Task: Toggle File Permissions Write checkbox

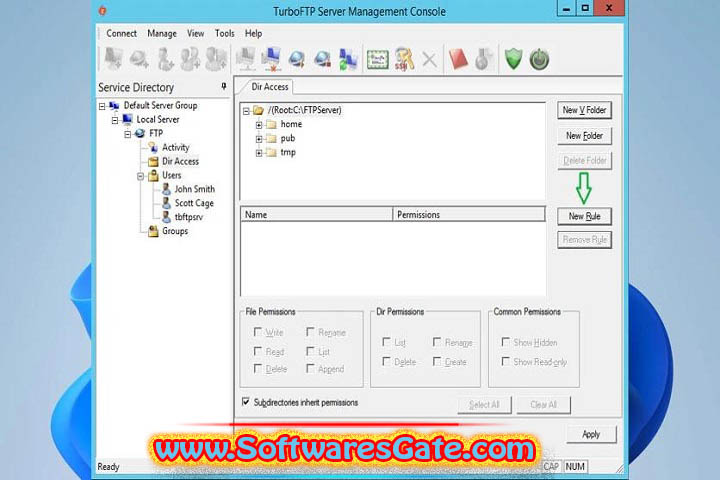Action: tap(258, 332)
